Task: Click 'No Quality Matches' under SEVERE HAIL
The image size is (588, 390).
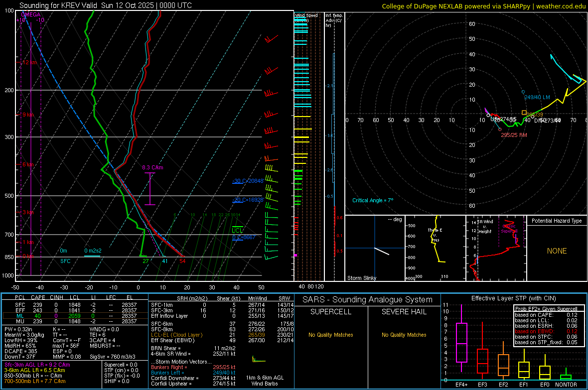Action: pyautogui.click(x=404, y=335)
